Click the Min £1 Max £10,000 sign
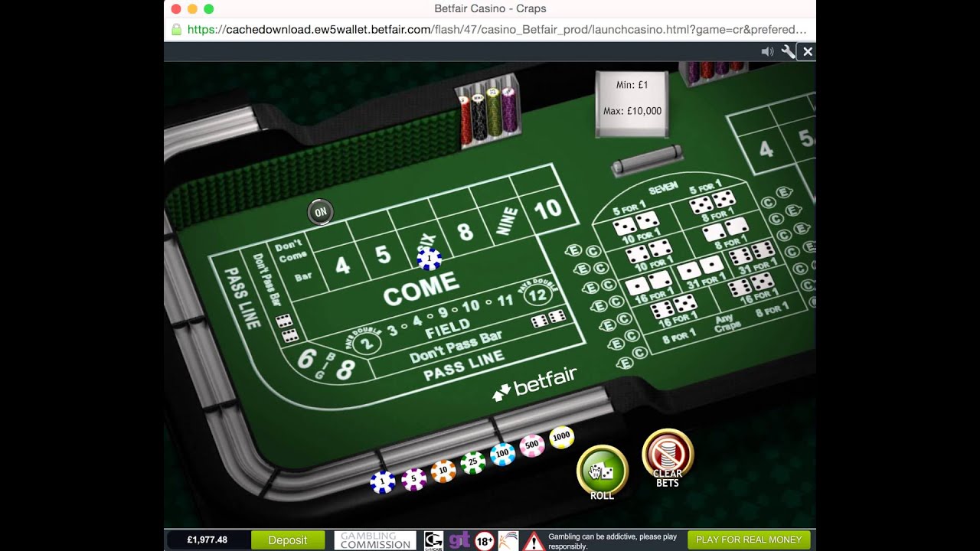This screenshot has width=980, height=551. tap(632, 104)
